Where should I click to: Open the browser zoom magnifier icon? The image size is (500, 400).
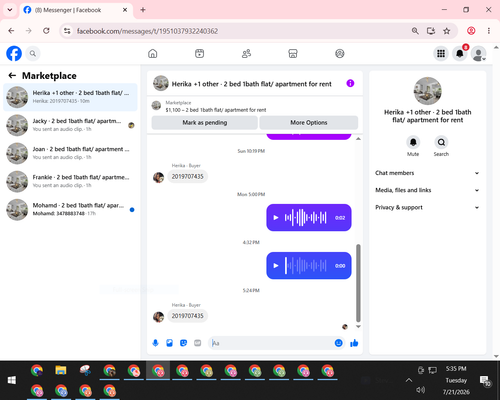point(415,31)
